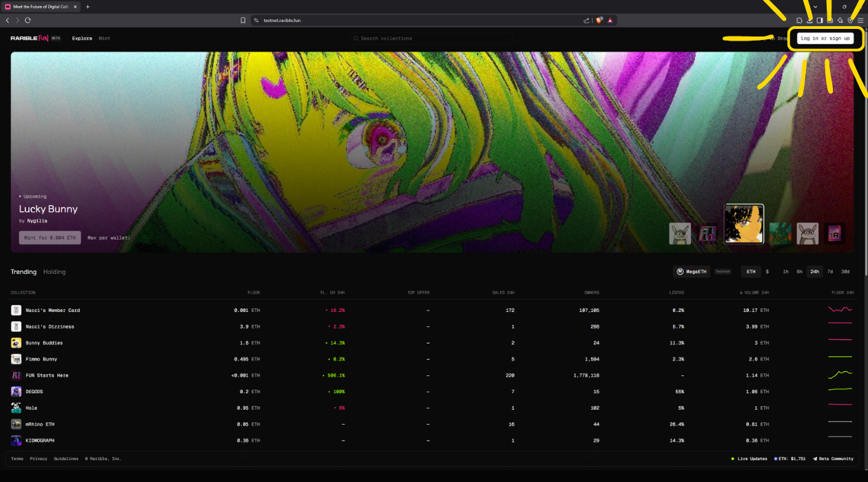Open the Privacy footer link

(x=39, y=459)
